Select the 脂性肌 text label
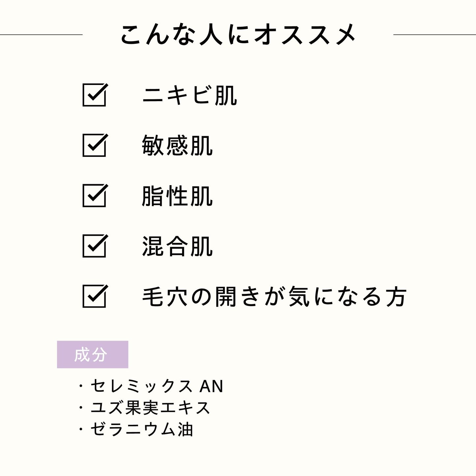Viewport: 476px width, 476px height. click(177, 196)
